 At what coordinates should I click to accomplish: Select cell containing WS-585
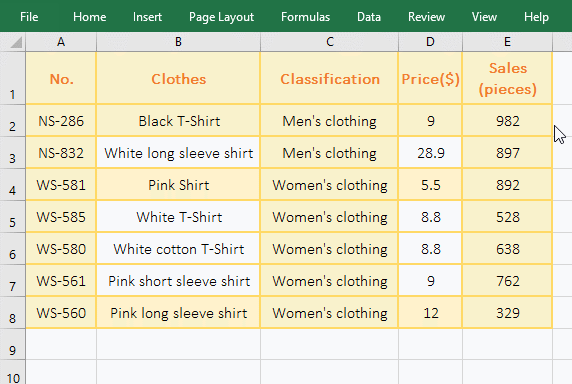pyautogui.click(x=61, y=217)
